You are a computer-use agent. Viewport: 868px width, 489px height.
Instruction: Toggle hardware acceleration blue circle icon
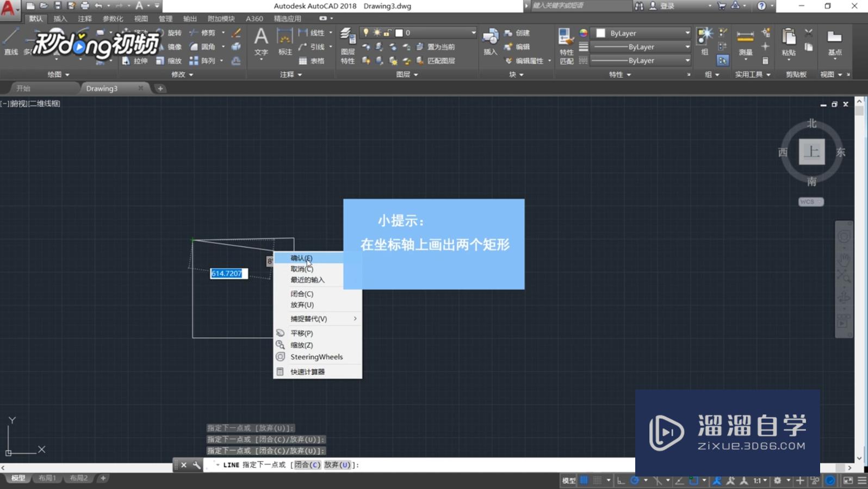830,480
